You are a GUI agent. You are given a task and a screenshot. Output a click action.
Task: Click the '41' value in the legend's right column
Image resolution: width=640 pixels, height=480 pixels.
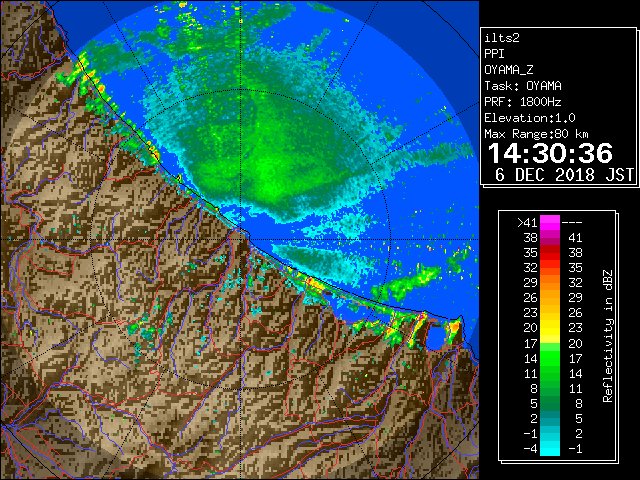click(x=575, y=238)
